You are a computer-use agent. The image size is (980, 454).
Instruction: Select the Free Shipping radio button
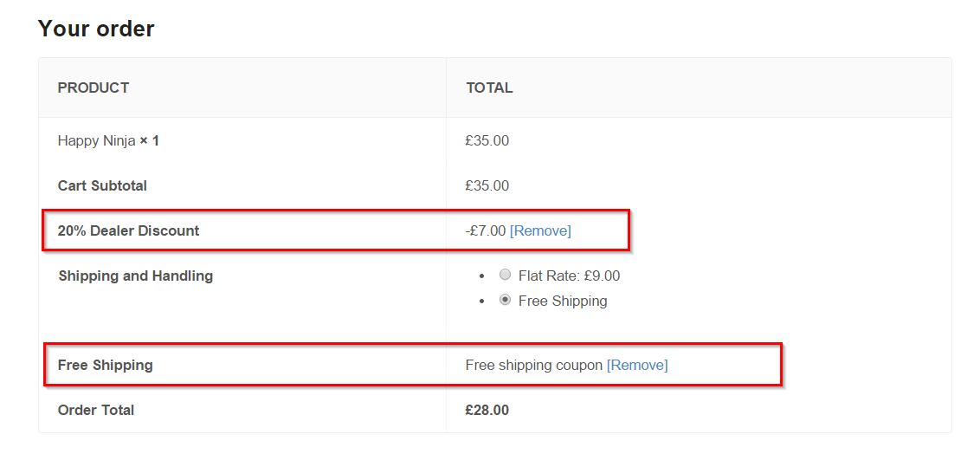[505, 300]
